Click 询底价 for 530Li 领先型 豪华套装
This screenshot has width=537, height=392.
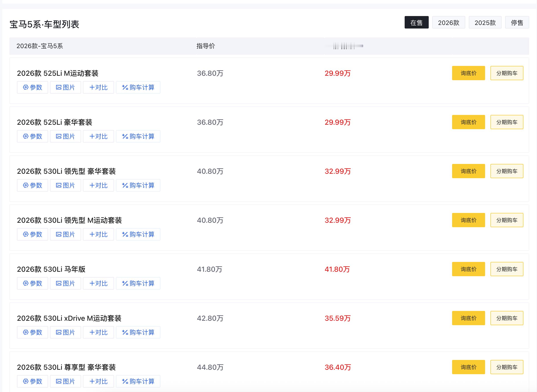(468, 171)
